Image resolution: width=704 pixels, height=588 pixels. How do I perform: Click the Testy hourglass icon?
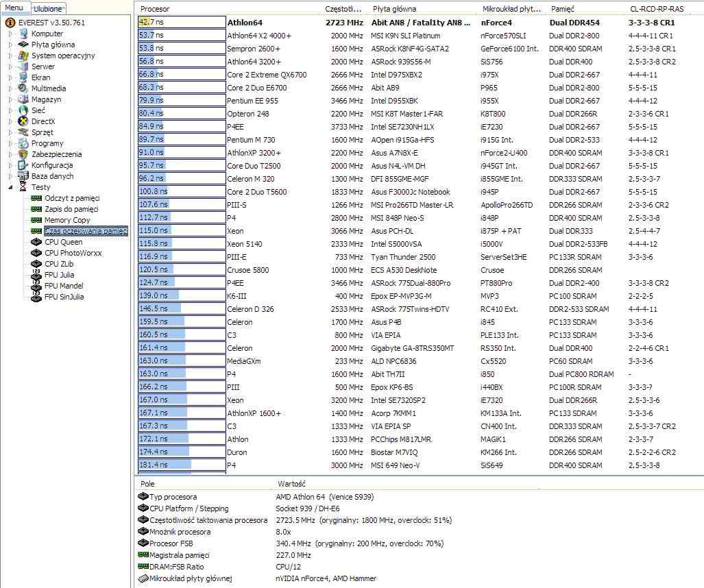[23, 187]
